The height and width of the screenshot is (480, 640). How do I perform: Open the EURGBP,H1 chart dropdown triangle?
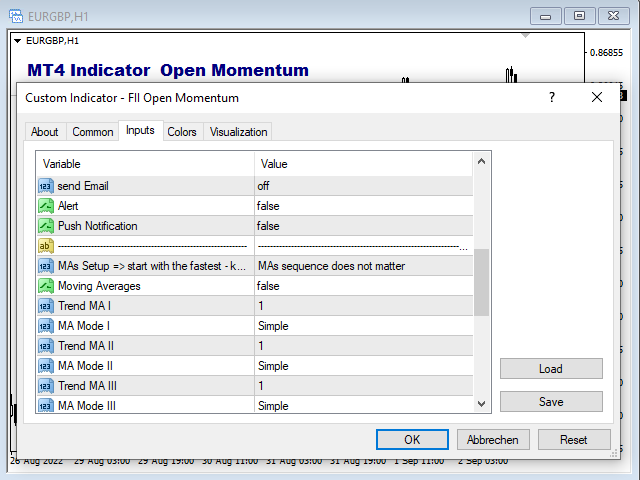17,41
